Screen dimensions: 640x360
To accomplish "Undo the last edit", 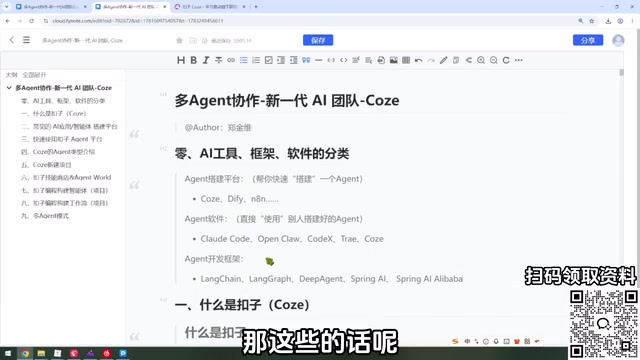I will point(418,60).
